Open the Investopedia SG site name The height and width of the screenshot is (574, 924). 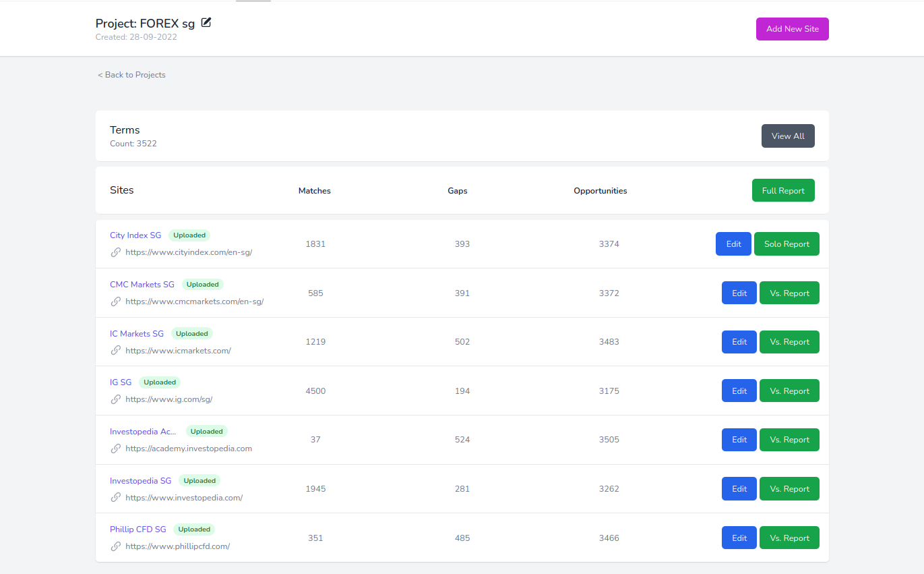point(141,481)
